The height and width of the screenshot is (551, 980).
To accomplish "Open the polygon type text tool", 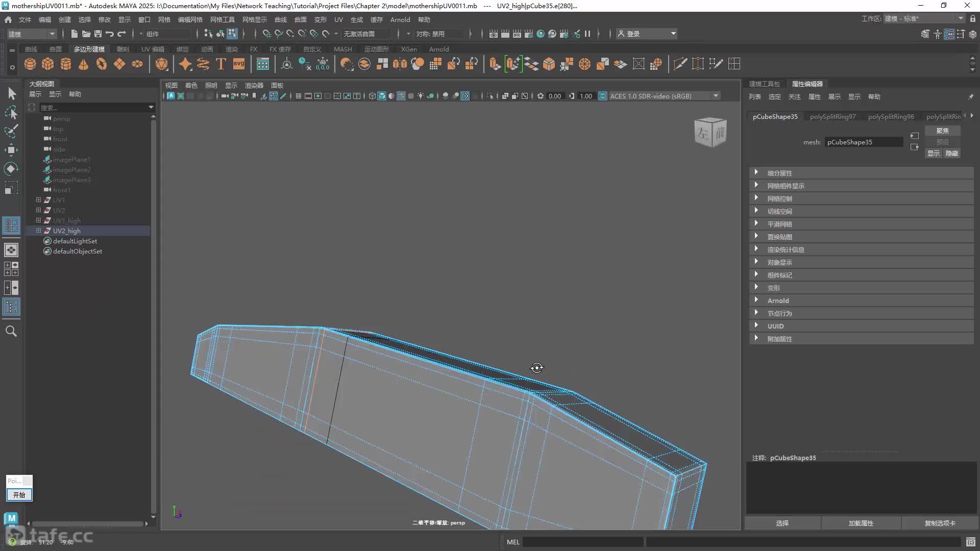I will point(221,64).
